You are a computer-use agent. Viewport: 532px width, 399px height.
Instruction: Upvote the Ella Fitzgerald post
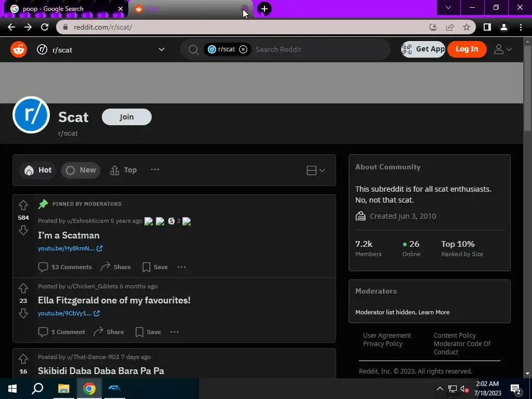pos(23,288)
